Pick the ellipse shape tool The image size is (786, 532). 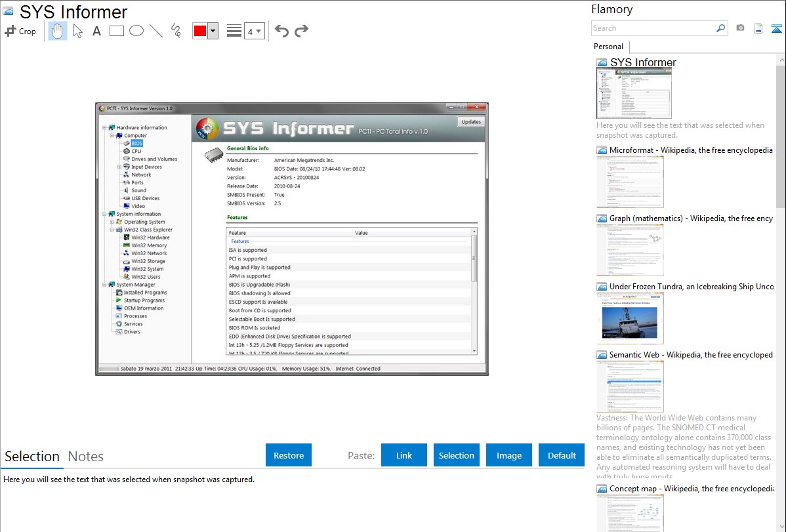(x=136, y=31)
